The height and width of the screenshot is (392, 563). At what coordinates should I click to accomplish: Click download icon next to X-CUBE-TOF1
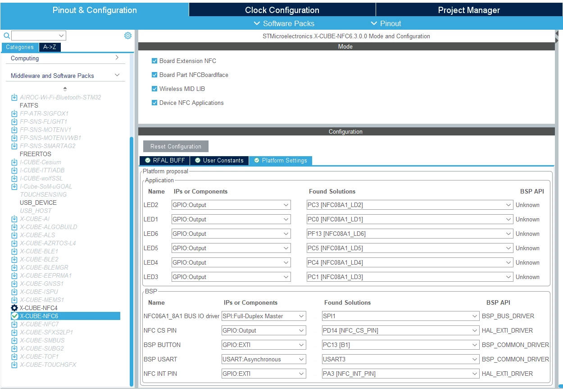(x=14, y=356)
